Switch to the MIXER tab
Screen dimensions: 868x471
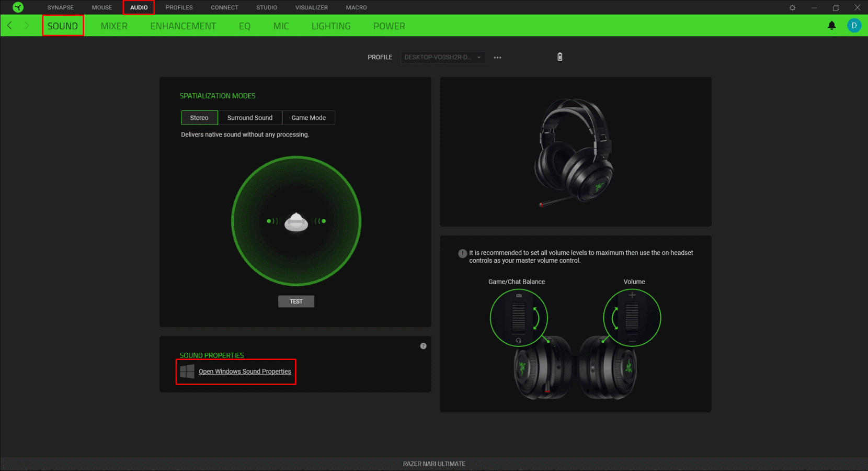114,25
